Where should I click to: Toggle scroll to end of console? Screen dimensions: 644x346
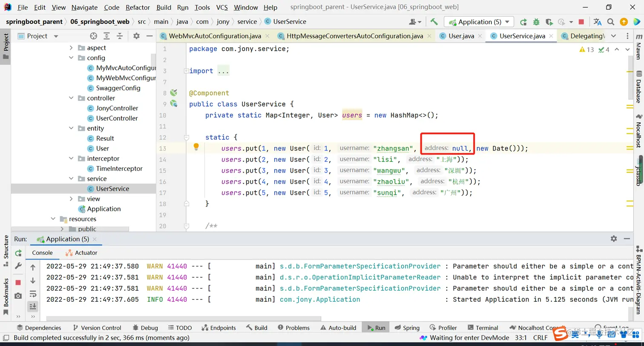tap(33, 306)
